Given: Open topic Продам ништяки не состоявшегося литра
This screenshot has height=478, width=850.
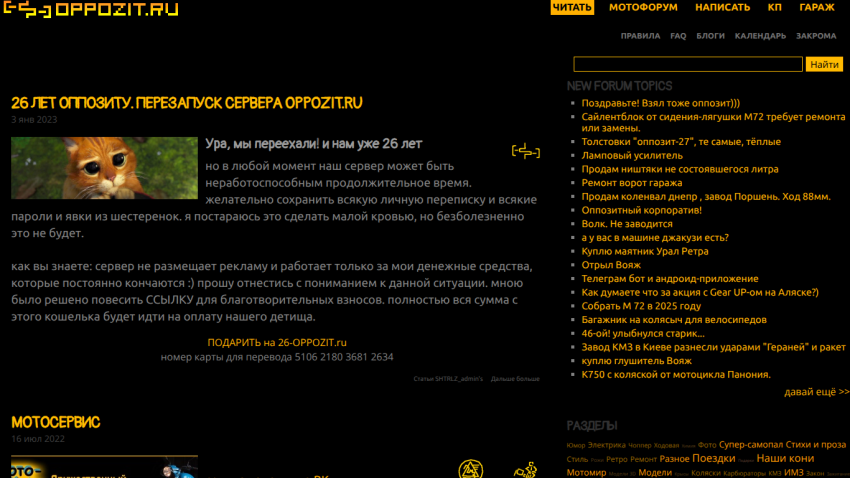Looking at the screenshot, I should 680,169.
